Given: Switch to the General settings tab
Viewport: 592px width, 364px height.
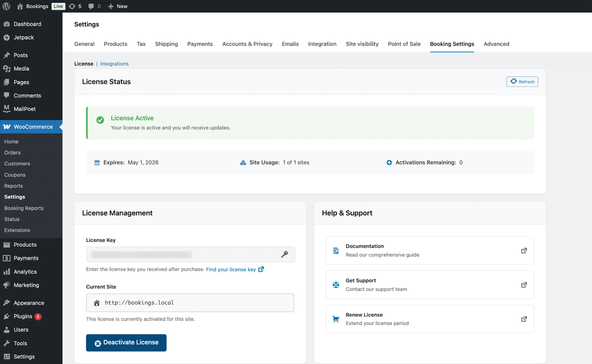Looking at the screenshot, I should click(84, 44).
